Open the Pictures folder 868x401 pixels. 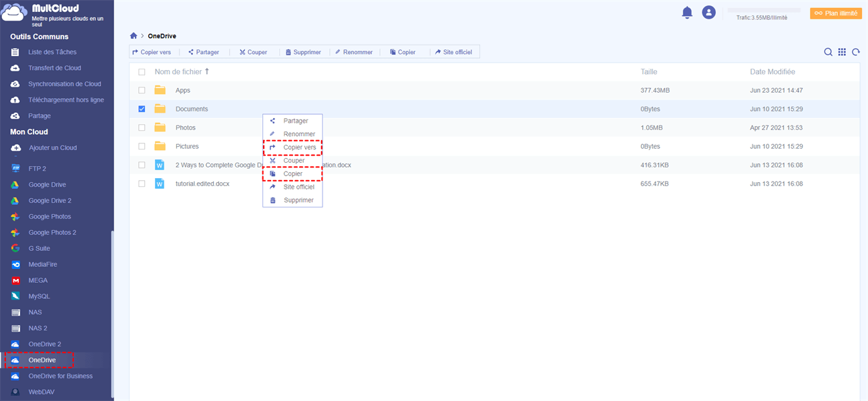point(187,146)
